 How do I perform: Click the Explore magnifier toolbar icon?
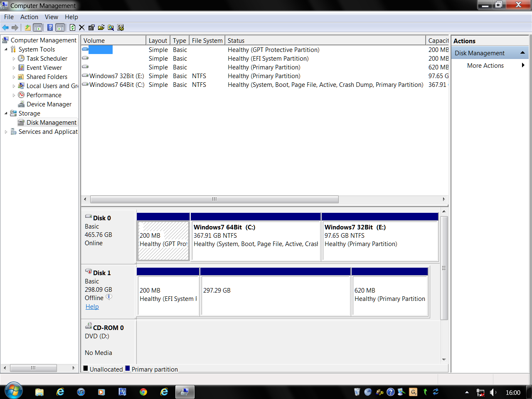pyautogui.click(x=111, y=28)
